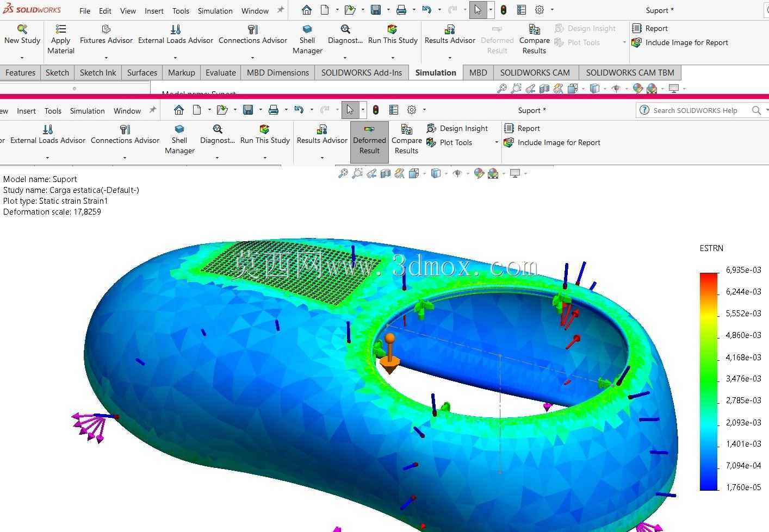Click the text 'Deformation scale: 17,8259'
The image size is (769, 532).
(52, 212)
